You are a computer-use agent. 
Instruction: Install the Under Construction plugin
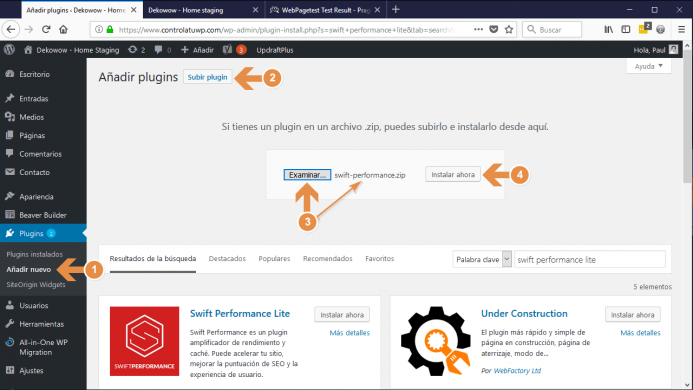point(632,314)
